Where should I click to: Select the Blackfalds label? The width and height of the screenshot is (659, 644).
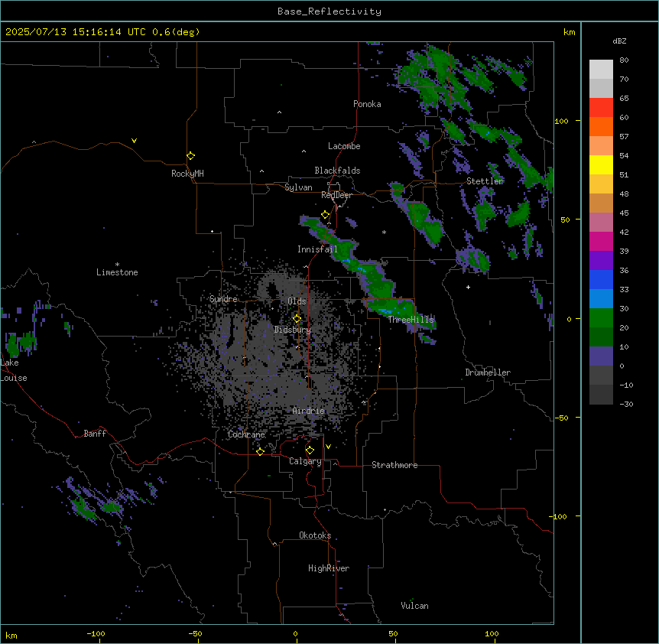(337, 171)
